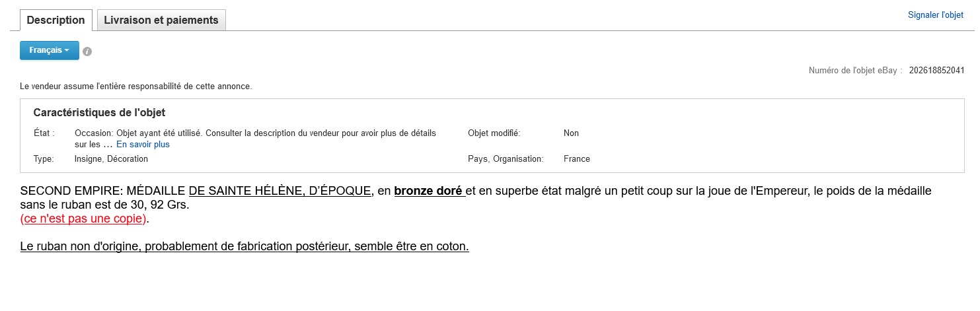The height and width of the screenshot is (311, 980).
Task: Click the vendeur assume responsabilité notice
Action: 136,86
